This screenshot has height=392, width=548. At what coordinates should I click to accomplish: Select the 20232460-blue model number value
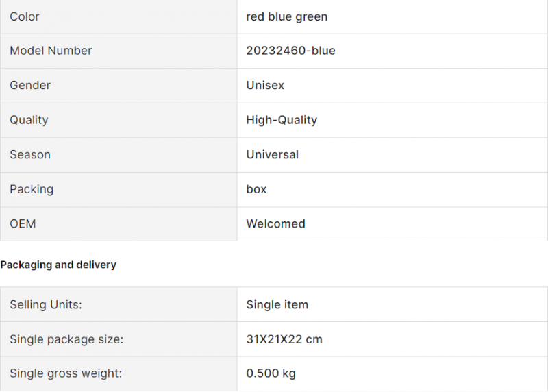(290, 51)
